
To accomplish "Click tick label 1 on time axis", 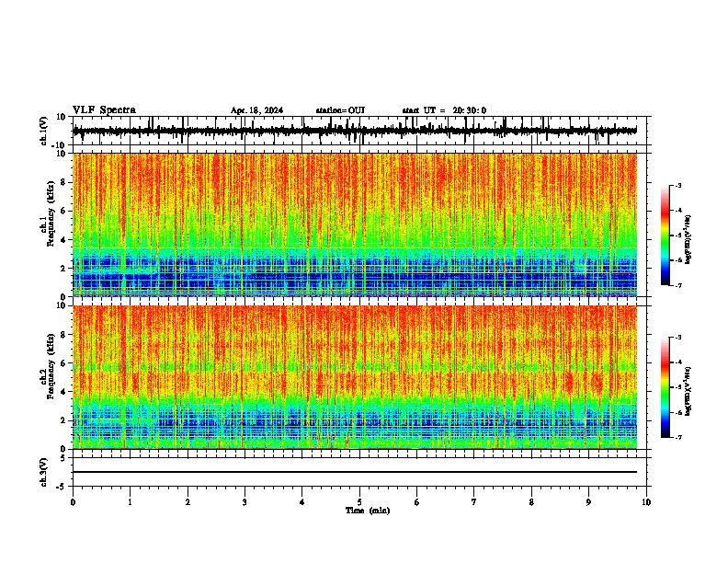I will click(130, 502).
